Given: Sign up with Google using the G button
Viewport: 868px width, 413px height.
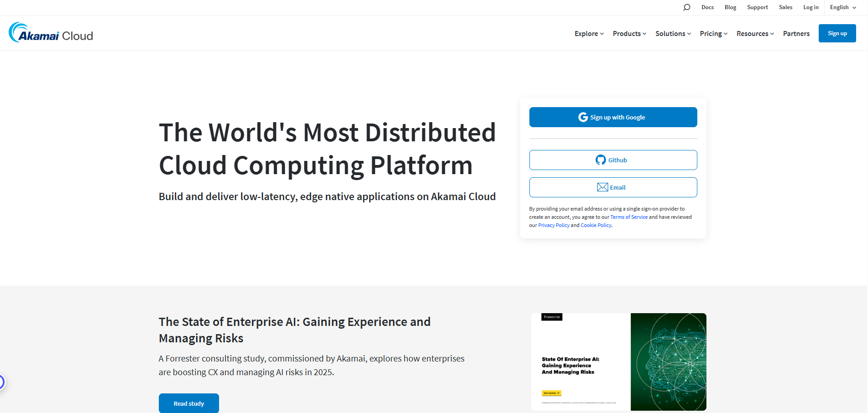Looking at the screenshot, I should 613,117.
